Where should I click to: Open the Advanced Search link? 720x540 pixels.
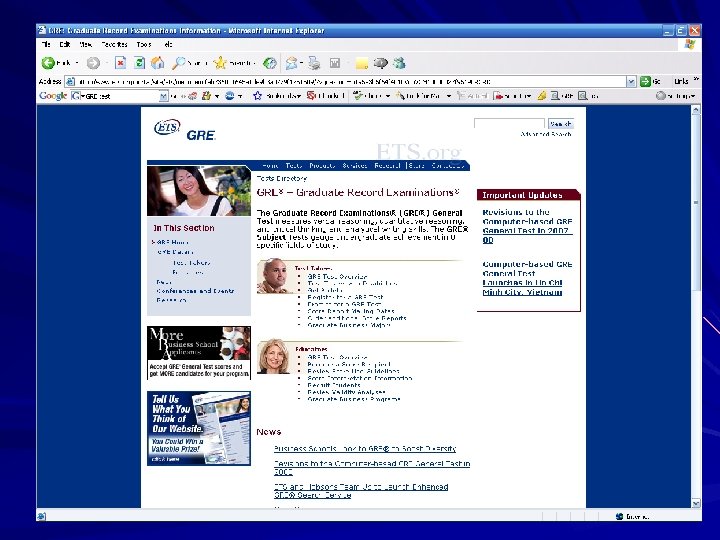[546, 134]
